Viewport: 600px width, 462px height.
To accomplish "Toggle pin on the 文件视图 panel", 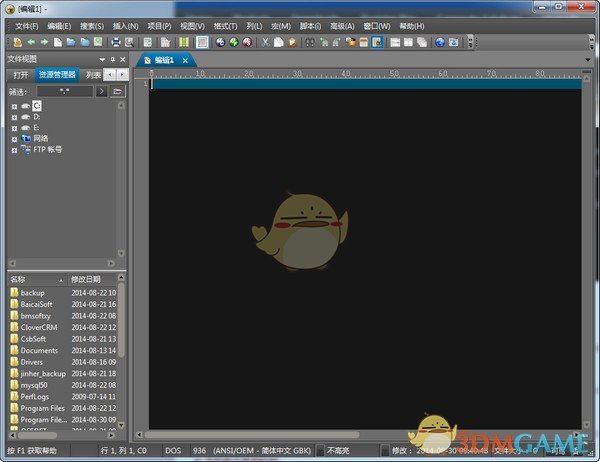I will 111,59.
